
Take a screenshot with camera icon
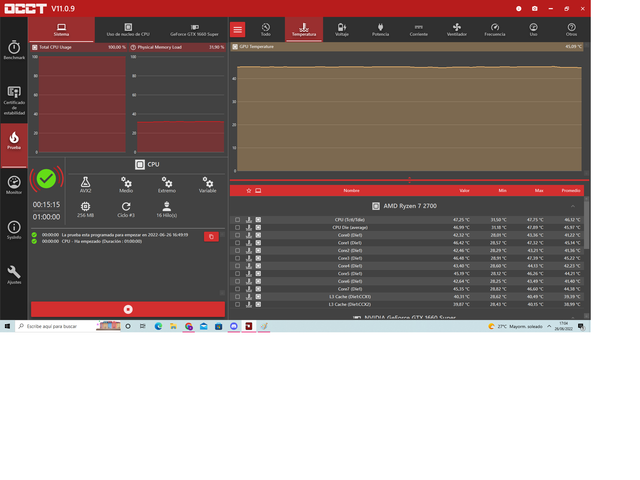[x=534, y=9]
